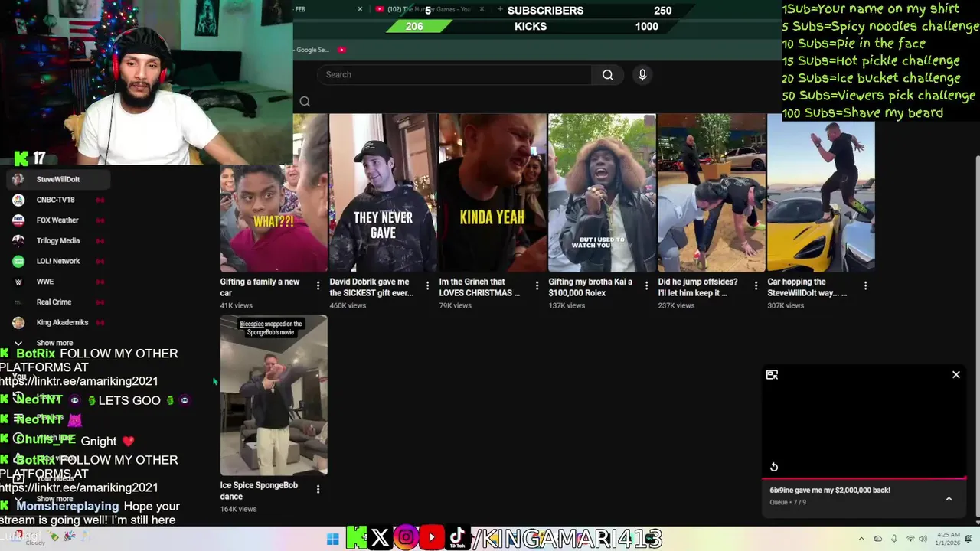Expand the miniplayer queue chevron
The width and height of the screenshot is (980, 551).
[x=949, y=499]
